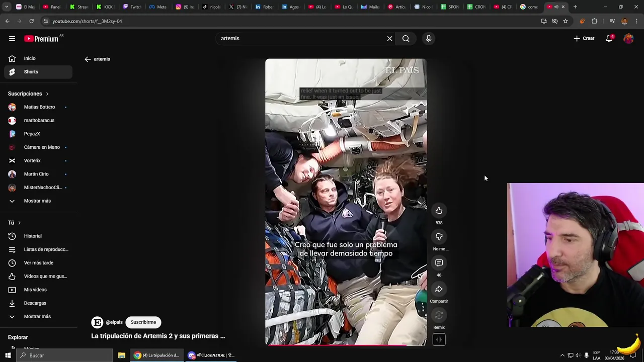Viewport: 644px width, 362px height.
Task: Dislike this Short with thumbs down
Action: 439,236
